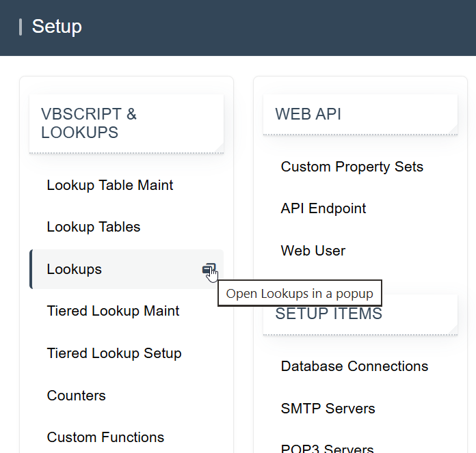Open SMTP Servers settings

328,409
